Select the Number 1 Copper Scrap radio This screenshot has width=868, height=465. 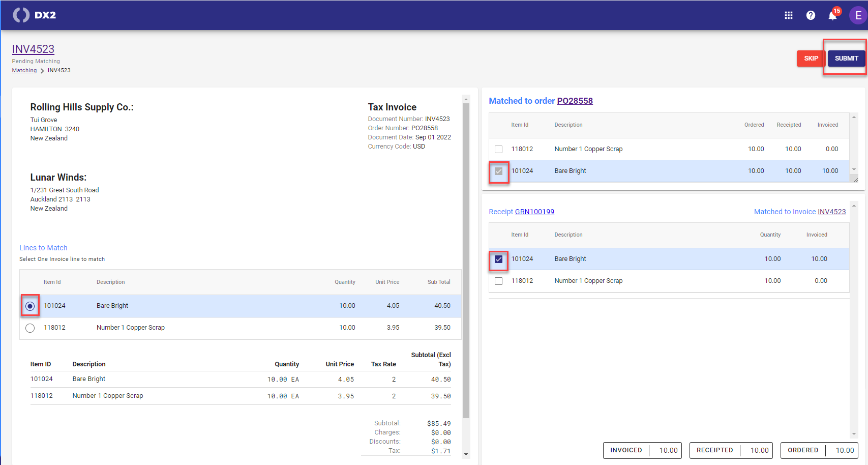(x=30, y=328)
